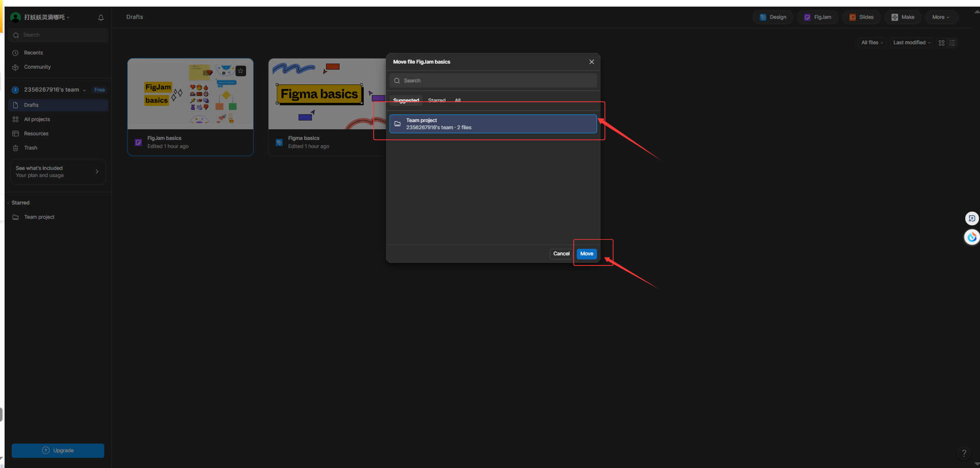Click the folder icon in Team project row

398,124
